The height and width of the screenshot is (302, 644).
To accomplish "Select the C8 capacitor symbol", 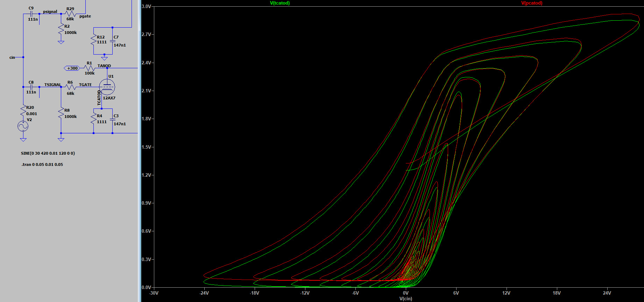I will click(x=31, y=87).
